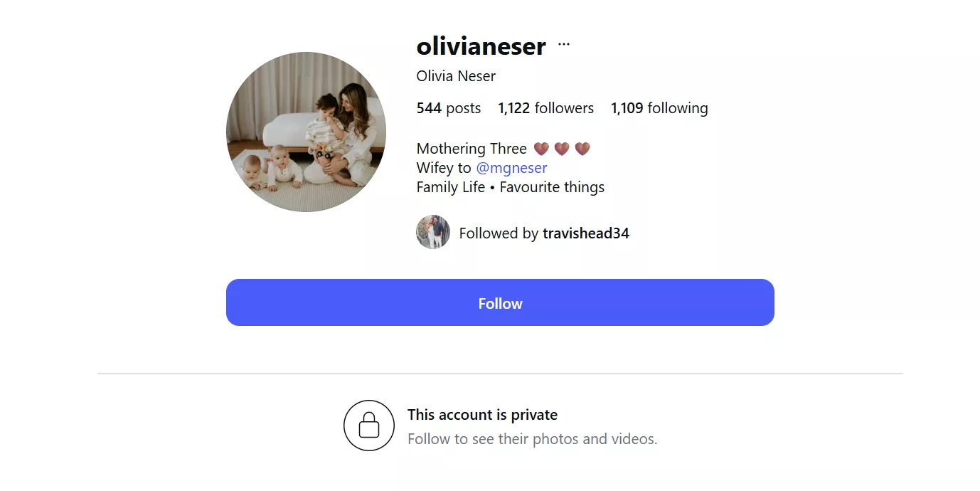Click the middle heart emoji in bio
This screenshot has width=980, height=491.
pos(562,149)
